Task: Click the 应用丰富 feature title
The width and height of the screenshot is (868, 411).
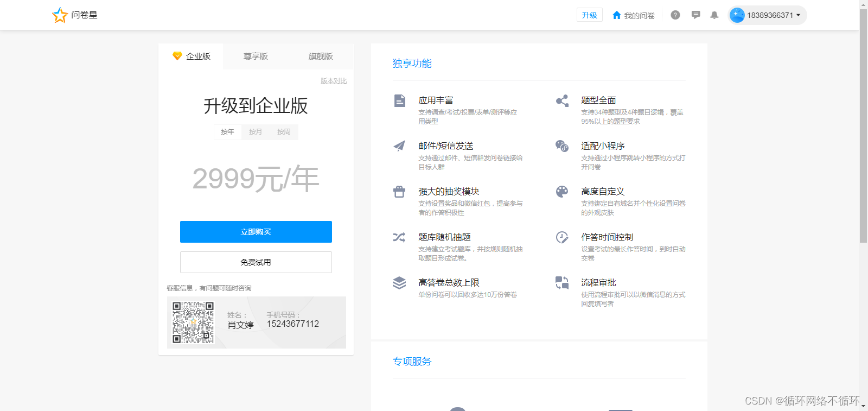Action: [x=436, y=100]
